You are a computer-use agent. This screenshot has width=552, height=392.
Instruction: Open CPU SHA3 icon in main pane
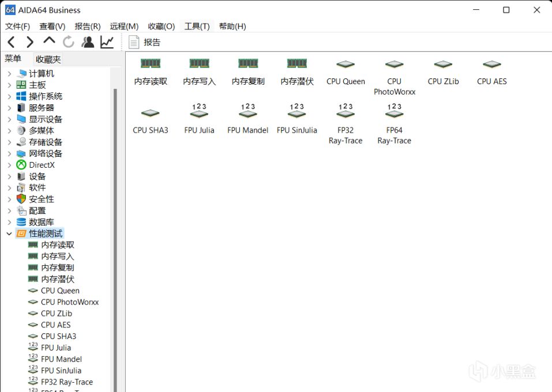pos(151,114)
